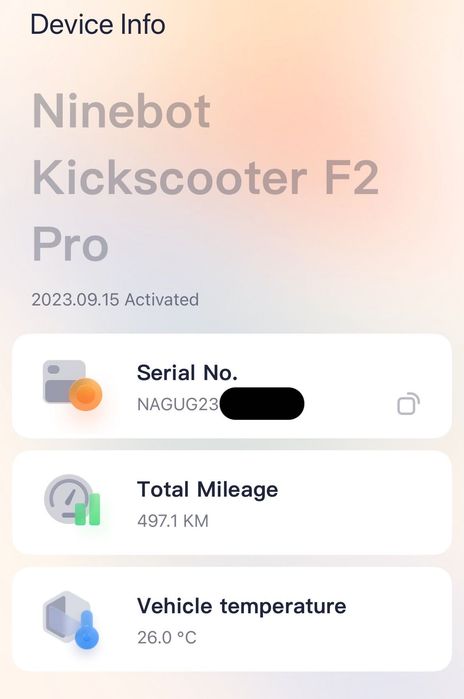464x699 pixels.
Task: Tap the gray hexagon vehicle temperature icon
Action: 65,617
